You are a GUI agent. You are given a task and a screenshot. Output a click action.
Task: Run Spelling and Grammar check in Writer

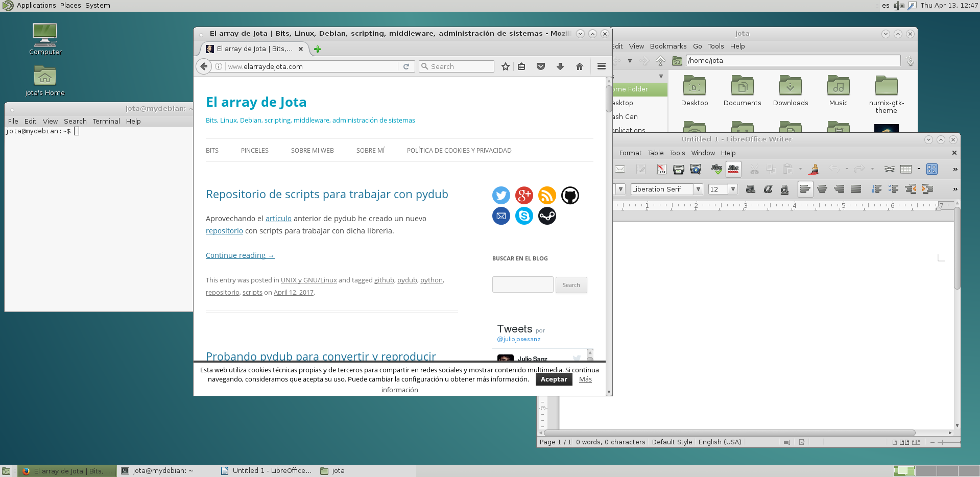pos(716,169)
